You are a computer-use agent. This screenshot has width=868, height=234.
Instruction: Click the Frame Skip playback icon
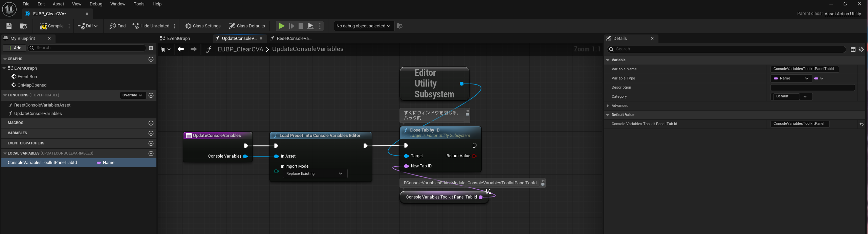pyautogui.click(x=291, y=26)
